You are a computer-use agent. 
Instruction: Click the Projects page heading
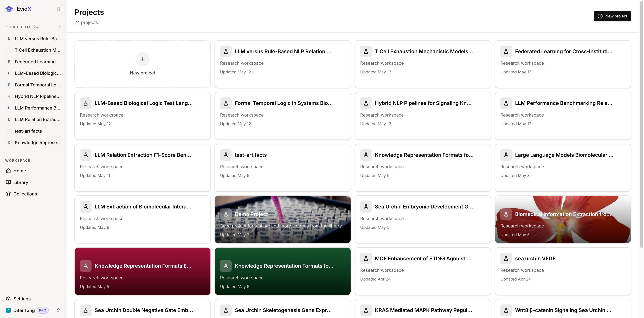click(89, 12)
